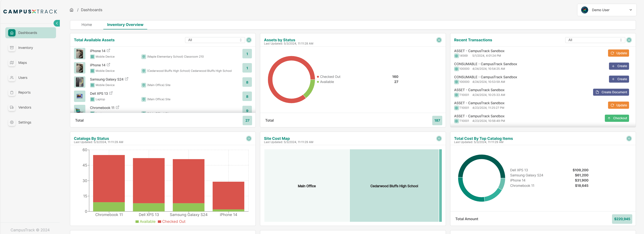This screenshot has width=644, height=234.
Task: Open external link icon next to Samsung Galaxy S24
Action: 126,79
